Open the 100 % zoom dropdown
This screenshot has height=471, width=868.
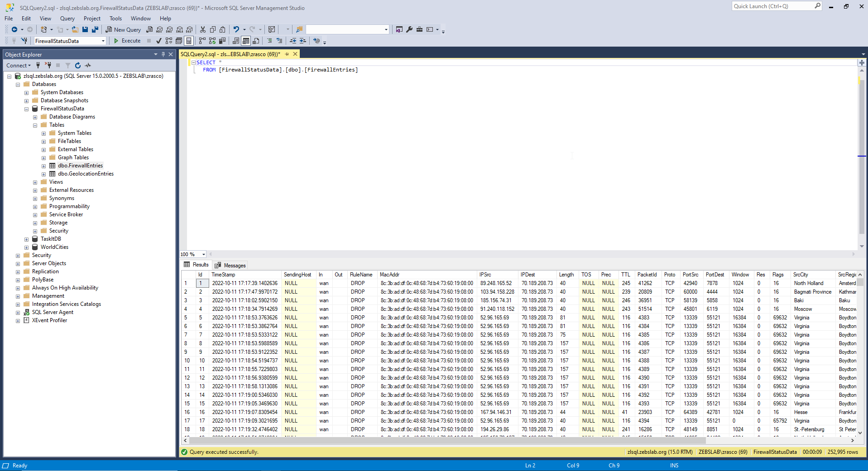click(x=204, y=254)
